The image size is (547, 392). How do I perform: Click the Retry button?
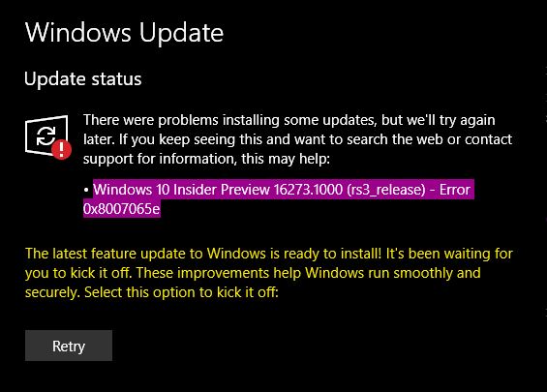(69, 346)
